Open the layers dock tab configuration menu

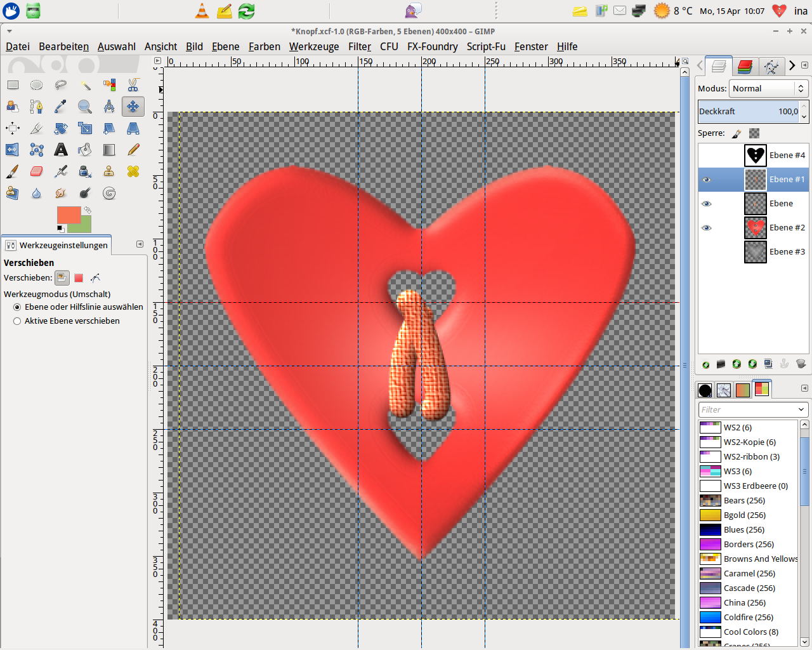[804, 65]
